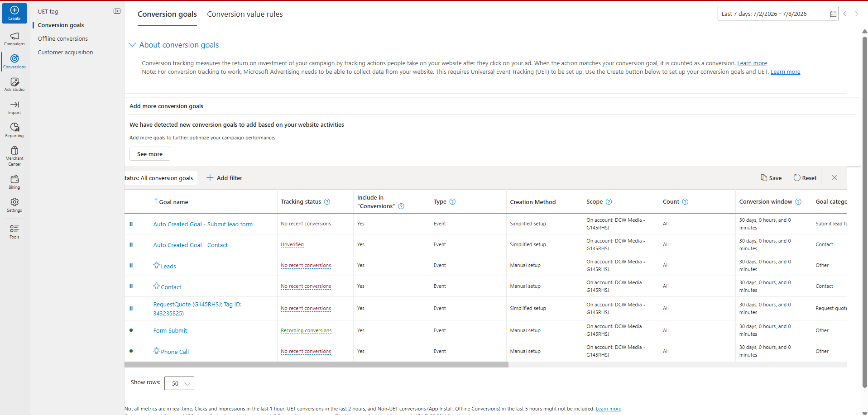Open Auto Created Goal - Submit lead form
Screen dimensions: 868x415
203,224
